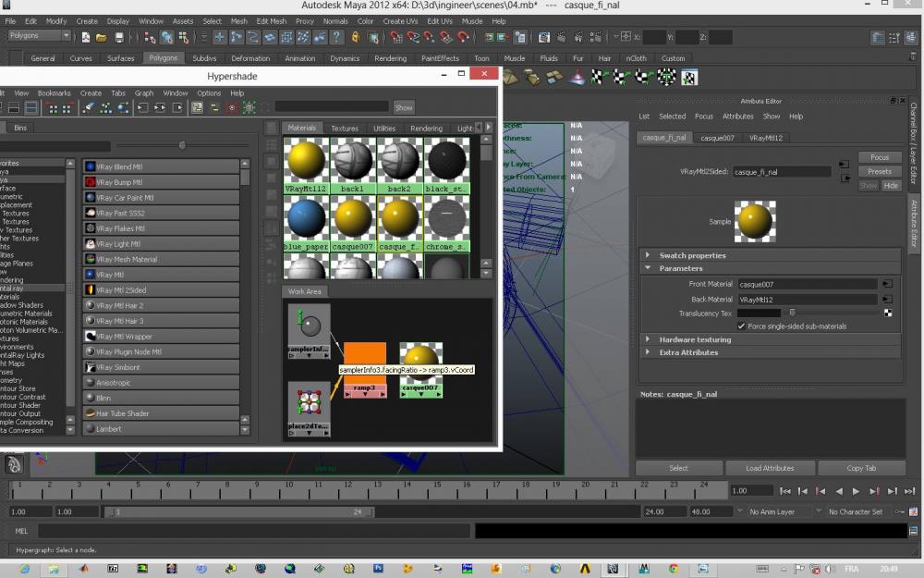924x578 pixels.
Task: Click the map button next to Front Material
Action: tap(887, 284)
